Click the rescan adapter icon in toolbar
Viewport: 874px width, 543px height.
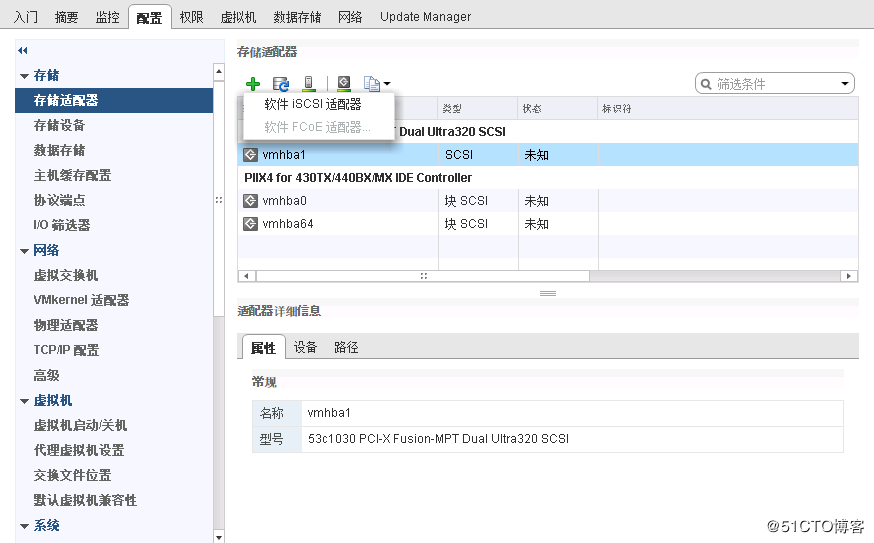pyautogui.click(x=344, y=84)
